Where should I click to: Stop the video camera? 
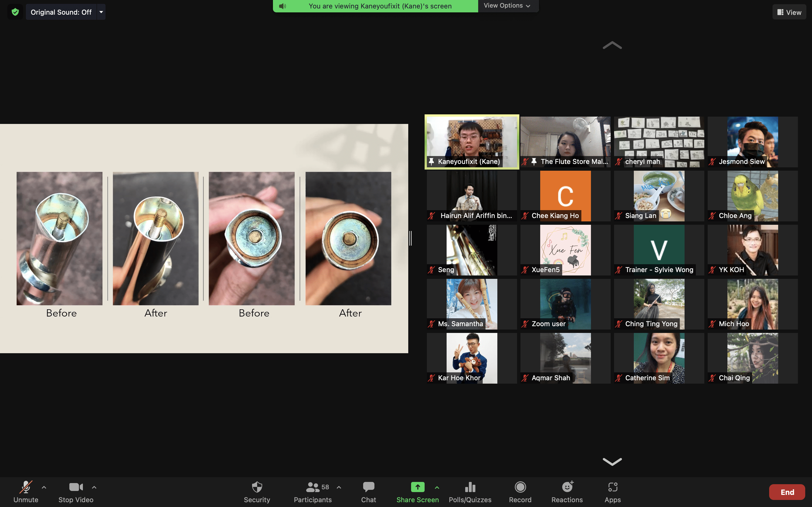pos(76,492)
